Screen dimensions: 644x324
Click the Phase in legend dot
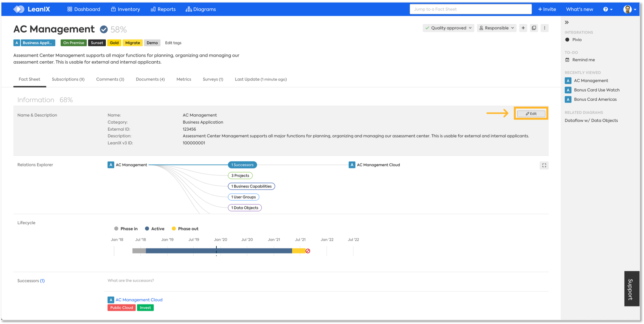(116, 228)
